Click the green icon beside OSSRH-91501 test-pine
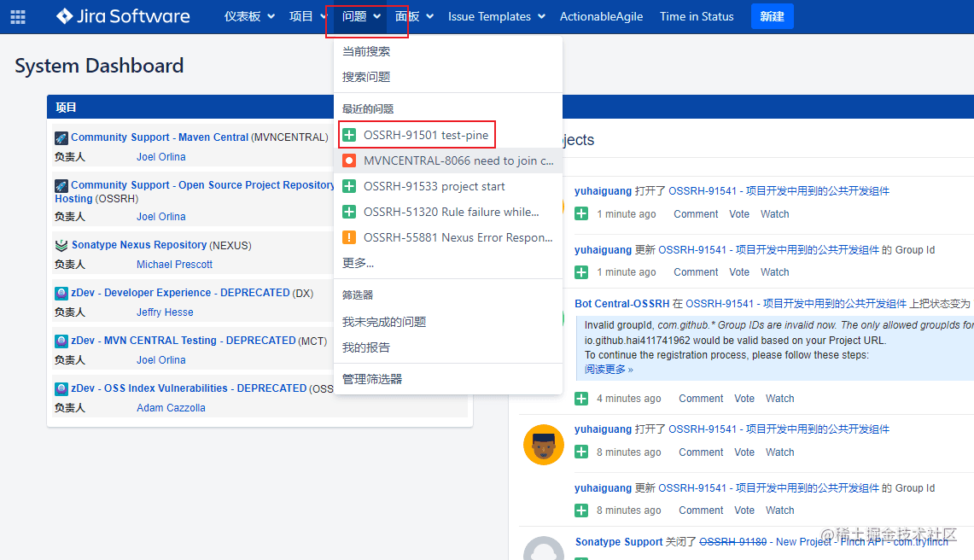Viewport: 974px width, 560px height. click(349, 135)
